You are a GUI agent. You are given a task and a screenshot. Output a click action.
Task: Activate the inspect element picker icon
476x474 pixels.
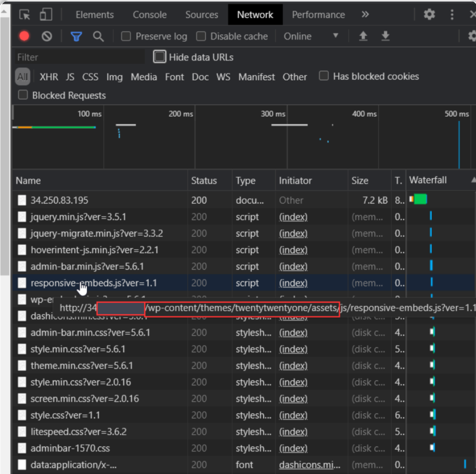tap(25, 15)
